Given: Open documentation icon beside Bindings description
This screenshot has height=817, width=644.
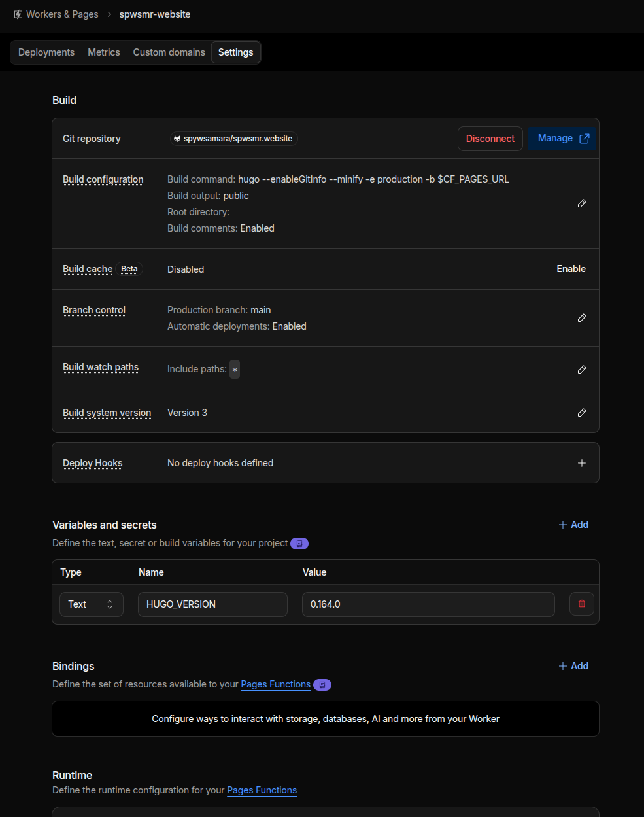Looking at the screenshot, I should point(322,685).
